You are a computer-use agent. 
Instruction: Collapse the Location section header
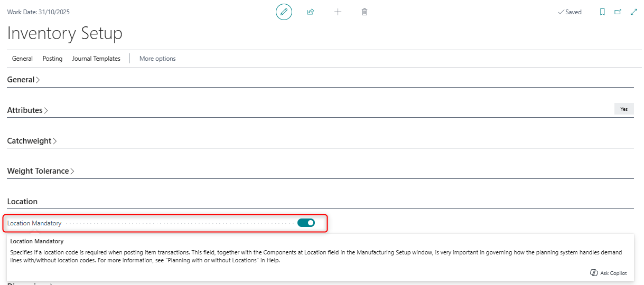coord(22,202)
